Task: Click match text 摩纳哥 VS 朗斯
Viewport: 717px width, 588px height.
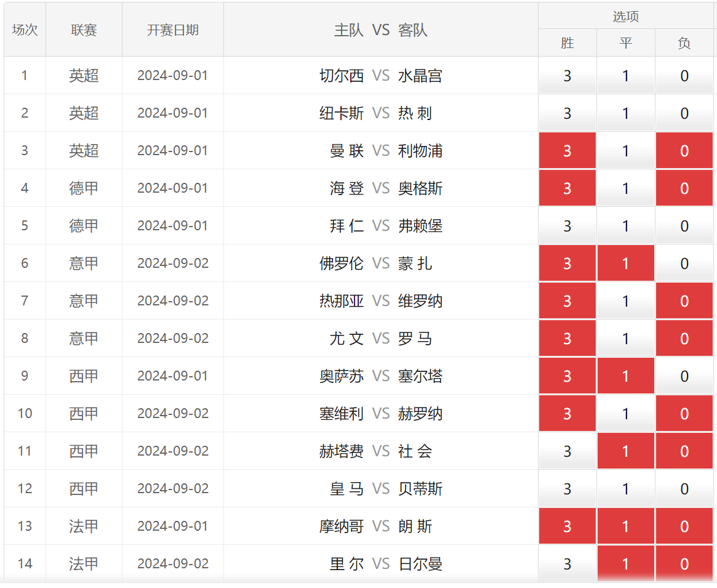Action: click(375, 526)
